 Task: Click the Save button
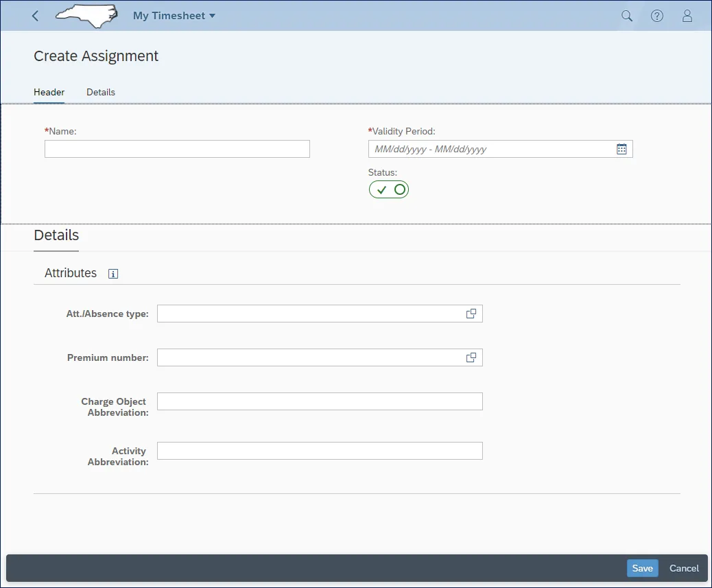tap(642, 568)
